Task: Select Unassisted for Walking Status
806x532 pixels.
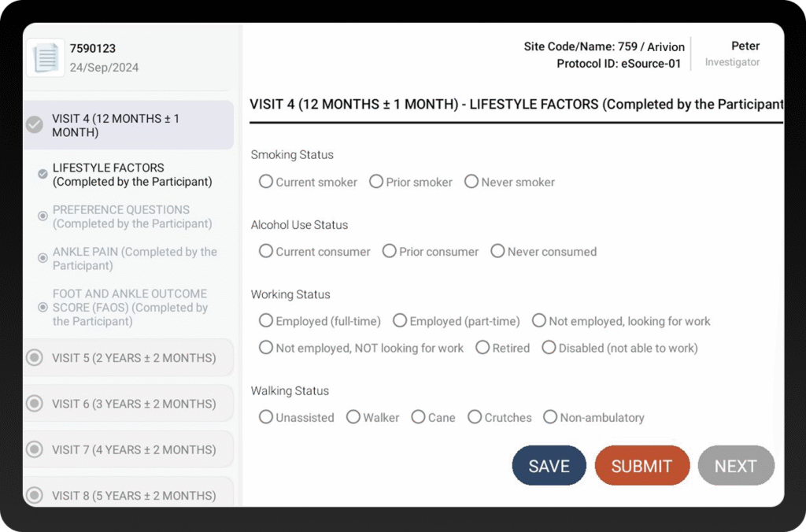Action: pyautogui.click(x=266, y=417)
